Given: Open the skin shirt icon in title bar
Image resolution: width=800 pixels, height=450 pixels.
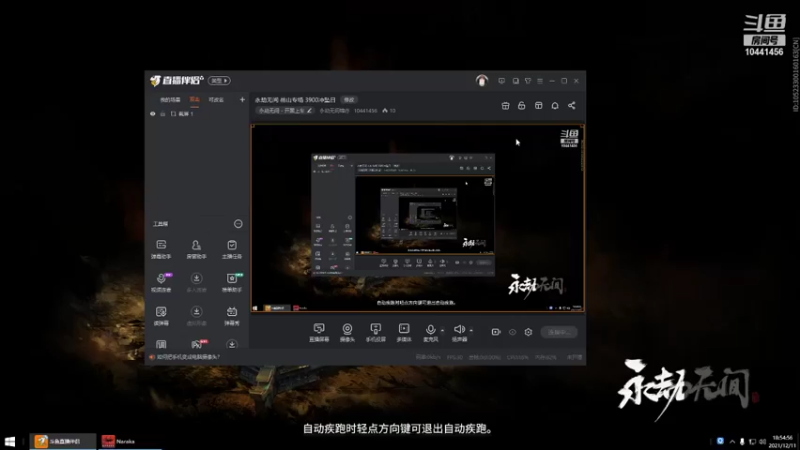Looking at the screenshot, I should tap(528, 81).
